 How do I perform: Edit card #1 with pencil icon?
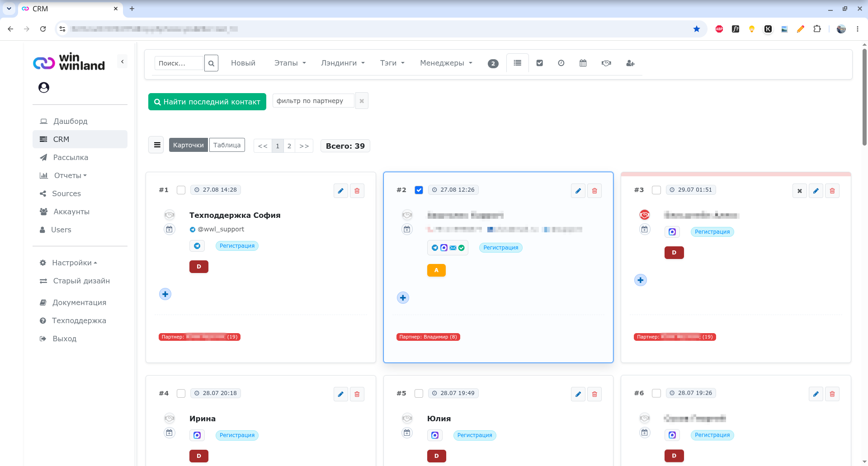[x=341, y=191]
